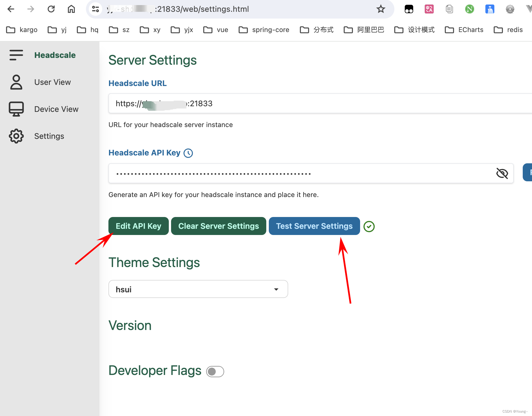Viewport: 532px width, 416px height.
Task: Open the yjx bookmark folder
Action: pos(182,30)
